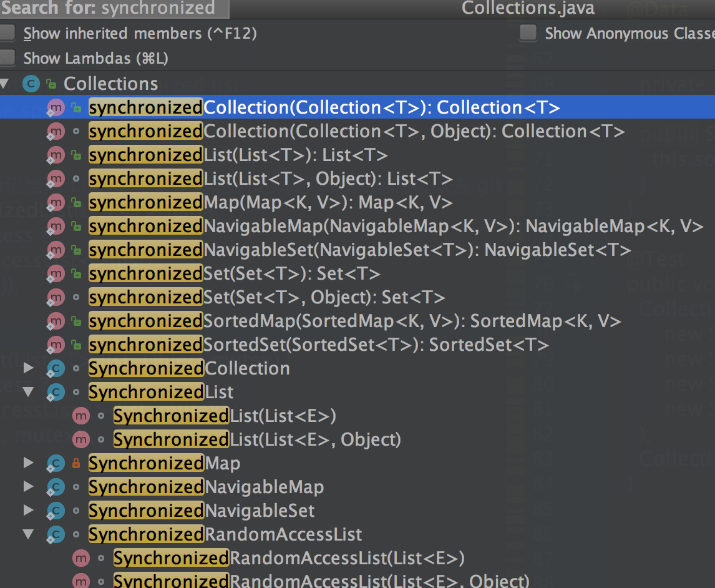The width and height of the screenshot is (715, 588).
Task: Select SynchronizedList(List<E>, Object) constructor
Action: point(256,440)
